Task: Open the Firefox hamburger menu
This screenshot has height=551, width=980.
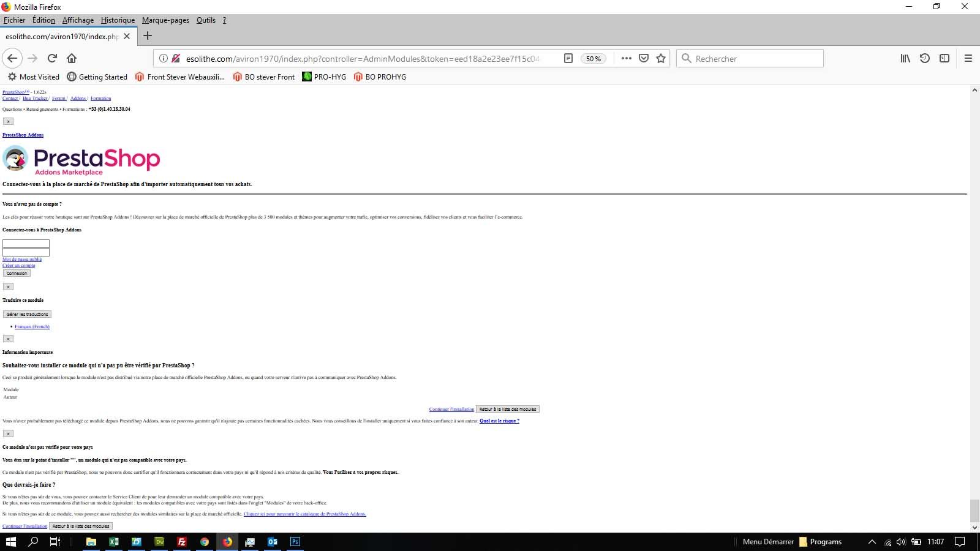Action: click(968, 58)
